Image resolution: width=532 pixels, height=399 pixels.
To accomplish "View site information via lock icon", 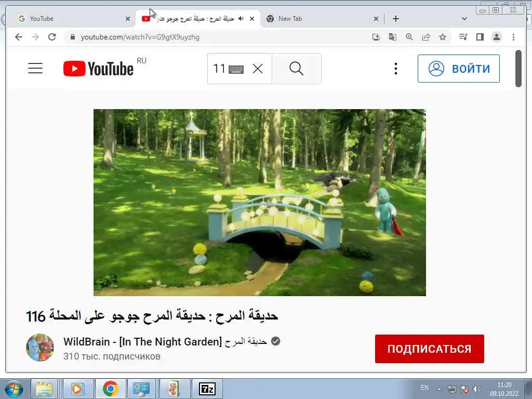I will point(73,37).
